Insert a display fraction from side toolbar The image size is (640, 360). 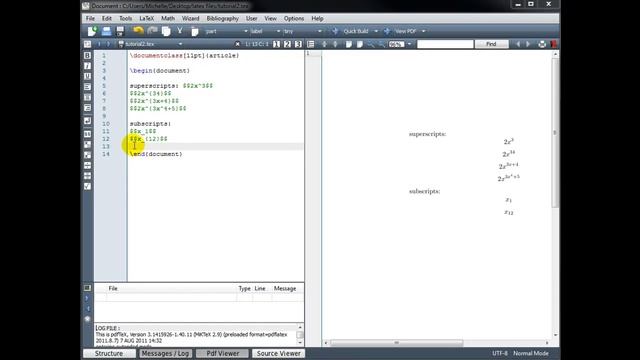point(87,176)
